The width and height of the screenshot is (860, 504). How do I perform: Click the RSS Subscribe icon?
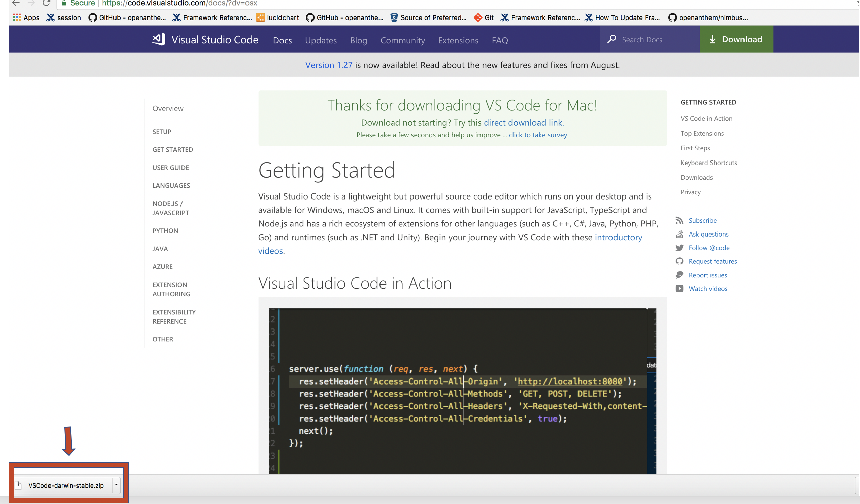coord(680,221)
